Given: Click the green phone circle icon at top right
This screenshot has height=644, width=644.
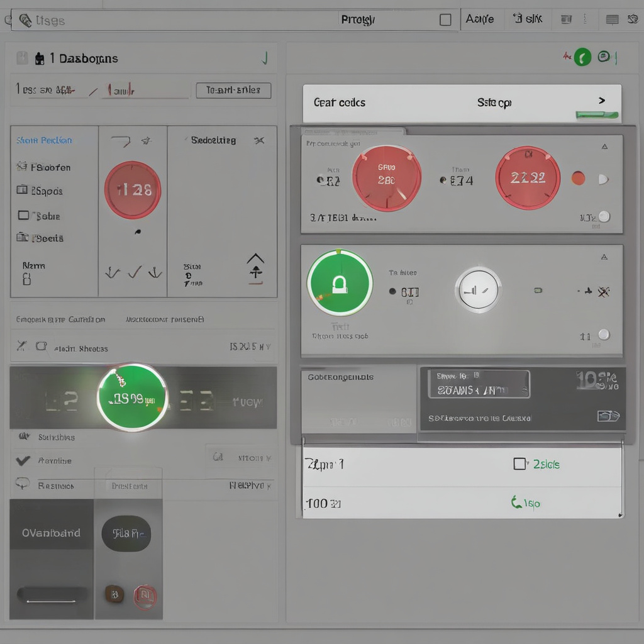Looking at the screenshot, I should pyautogui.click(x=582, y=58).
